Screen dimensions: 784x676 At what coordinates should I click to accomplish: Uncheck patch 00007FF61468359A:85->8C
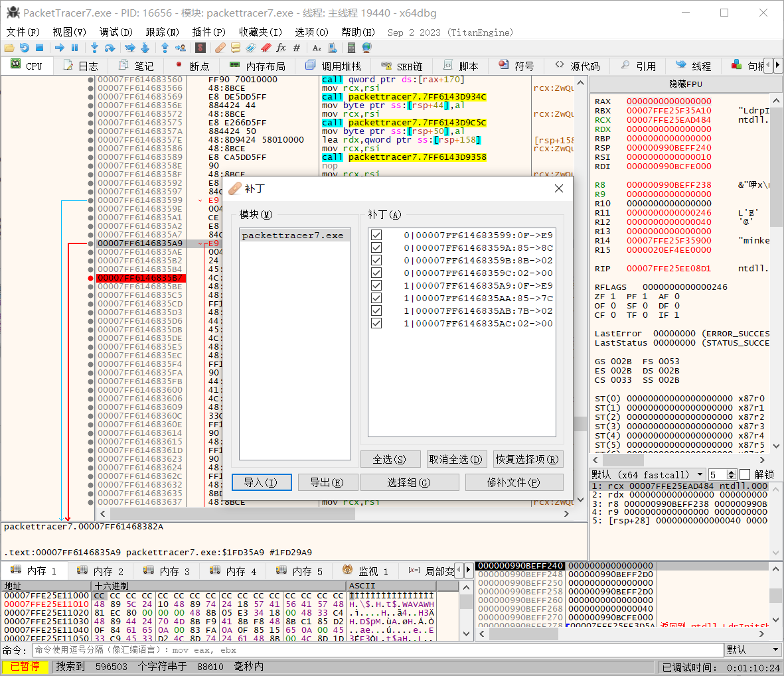[x=376, y=247]
